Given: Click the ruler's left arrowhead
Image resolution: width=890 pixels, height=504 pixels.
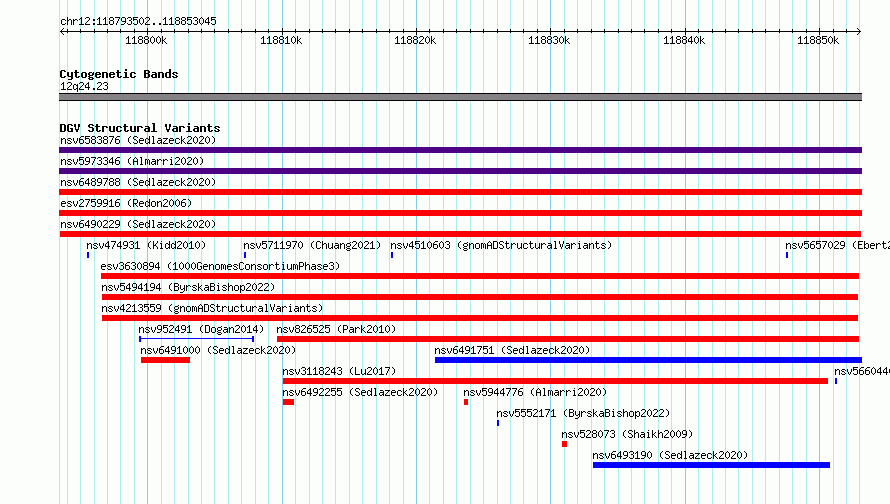Looking at the screenshot, I should (62, 31).
